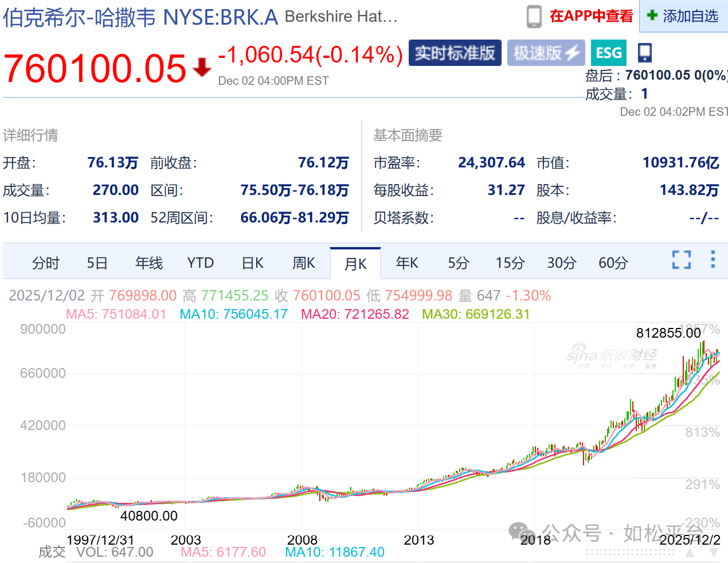Image resolution: width=728 pixels, height=563 pixels.
Task: Click the red down arrow beside the price
Action: [202, 68]
